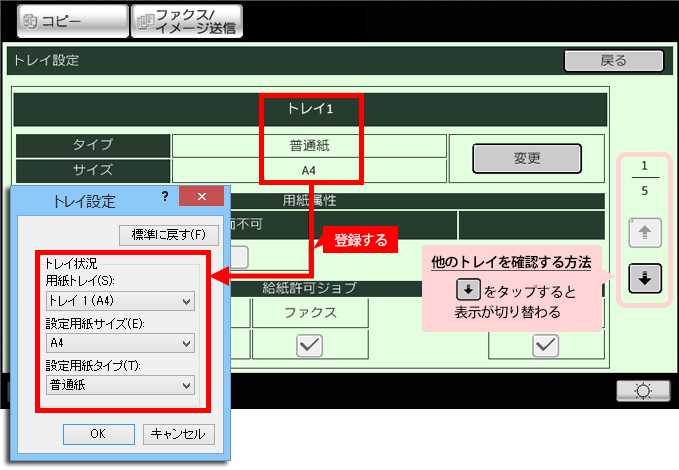Screen dimensions: 679x470
Task: Select the トレイ1 header bar
Action: [x=309, y=109]
